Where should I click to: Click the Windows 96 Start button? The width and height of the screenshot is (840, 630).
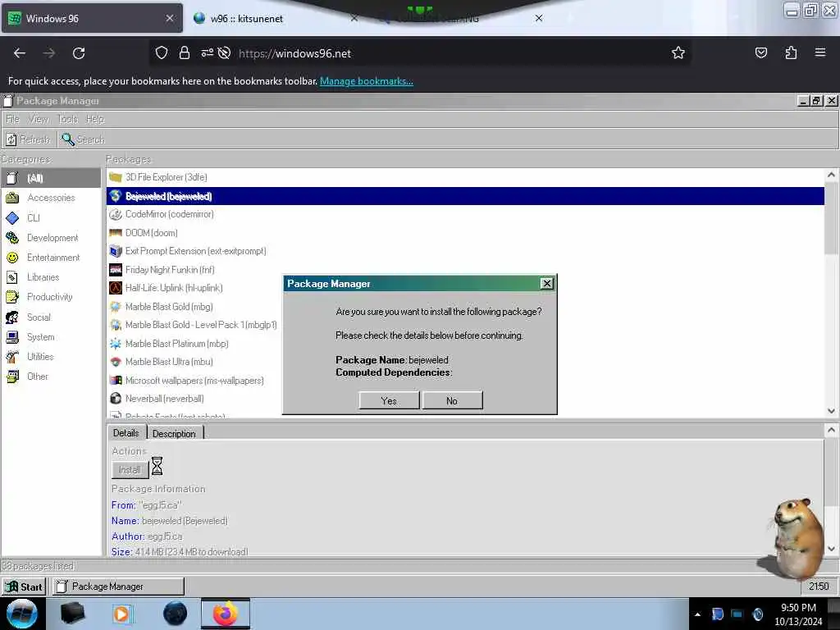click(x=24, y=587)
